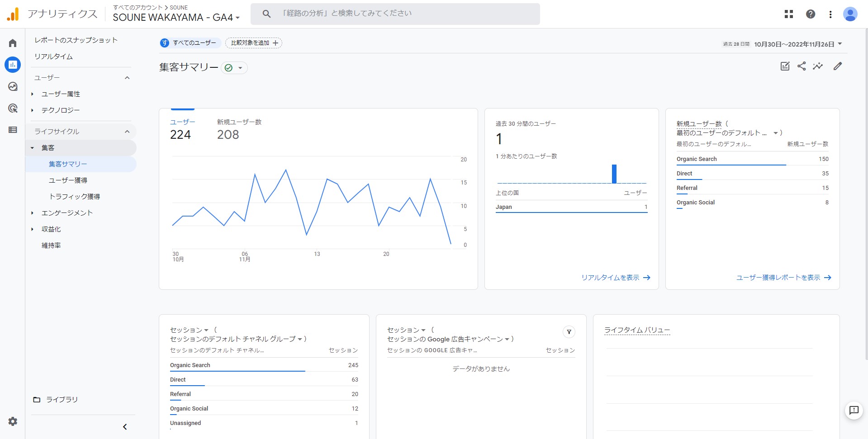Open the Google apps grid icon

[789, 14]
